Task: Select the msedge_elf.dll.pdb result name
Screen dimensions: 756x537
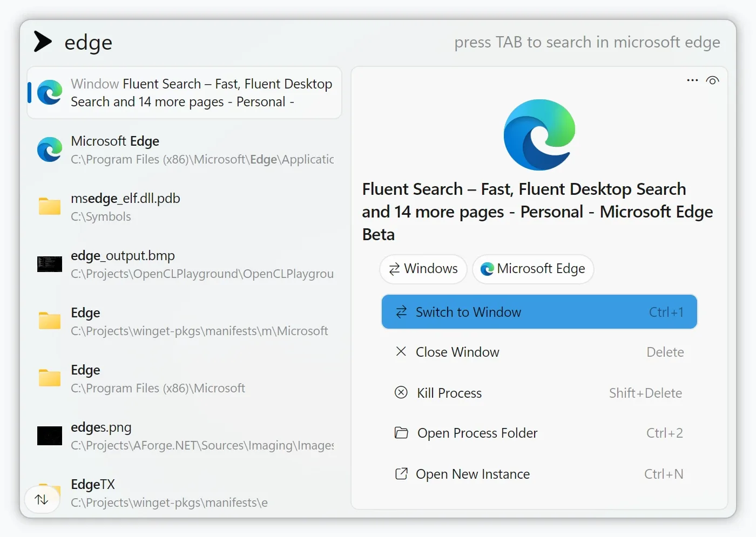Action: (x=125, y=199)
